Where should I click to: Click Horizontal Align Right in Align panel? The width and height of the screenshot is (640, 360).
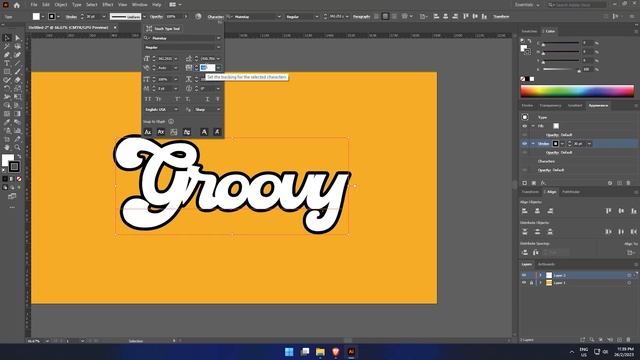(550, 211)
